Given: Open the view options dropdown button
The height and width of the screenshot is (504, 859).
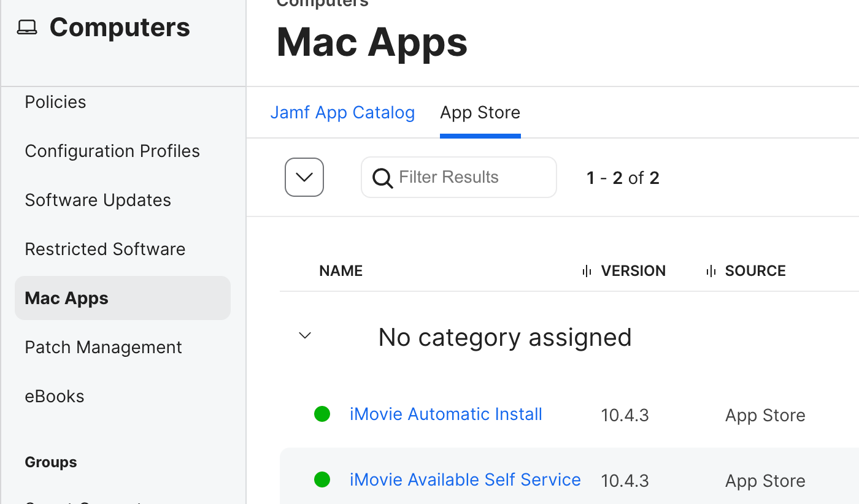Looking at the screenshot, I should [x=304, y=177].
